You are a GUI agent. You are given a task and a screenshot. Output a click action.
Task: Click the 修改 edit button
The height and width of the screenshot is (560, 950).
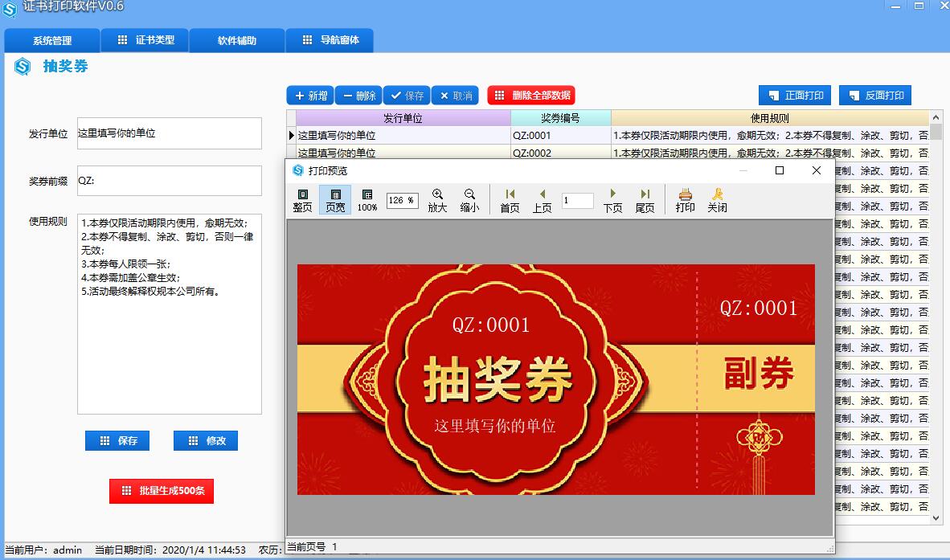coord(206,441)
